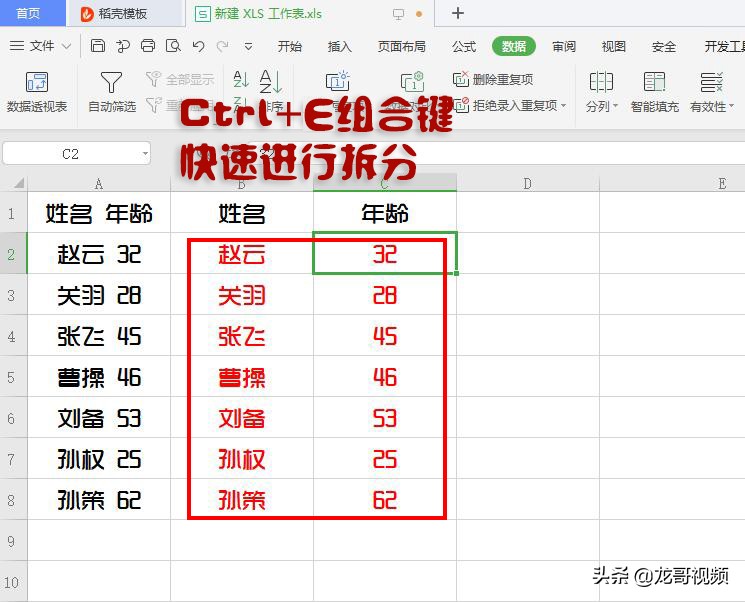Click the display mode icon on document tab
Screen dimensions: 745x602
coord(398,14)
